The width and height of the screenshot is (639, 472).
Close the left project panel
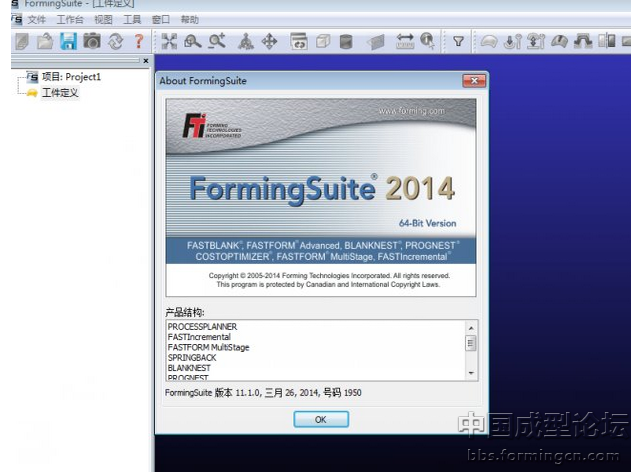click(x=145, y=62)
